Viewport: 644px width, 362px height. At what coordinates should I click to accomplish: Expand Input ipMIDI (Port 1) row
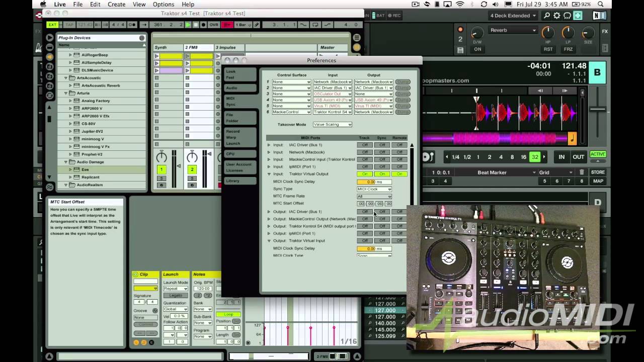click(x=269, y=166)
